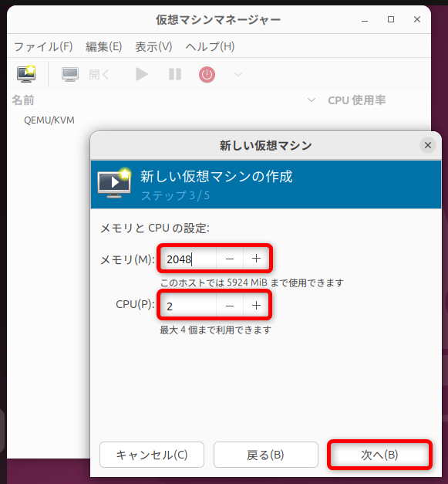Maximize the 仮想マシンマネージャー window
This screenshot has width=448, height=484.
(391, 19)
